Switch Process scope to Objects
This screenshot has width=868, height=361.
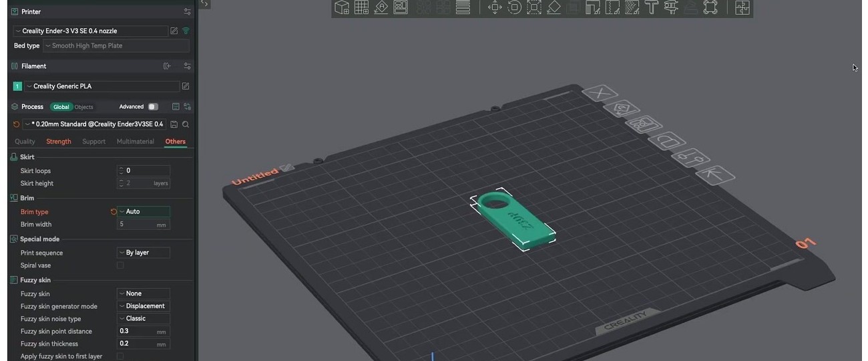coord(83,107)
